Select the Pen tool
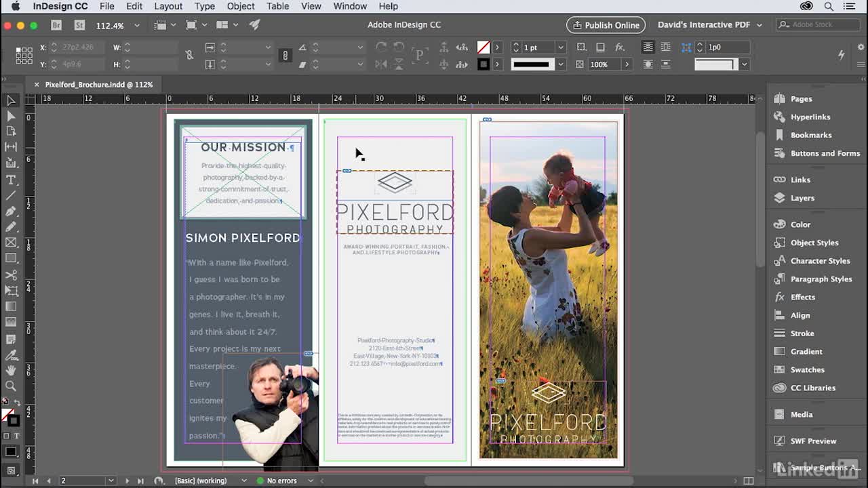 [x=11, y=211]
